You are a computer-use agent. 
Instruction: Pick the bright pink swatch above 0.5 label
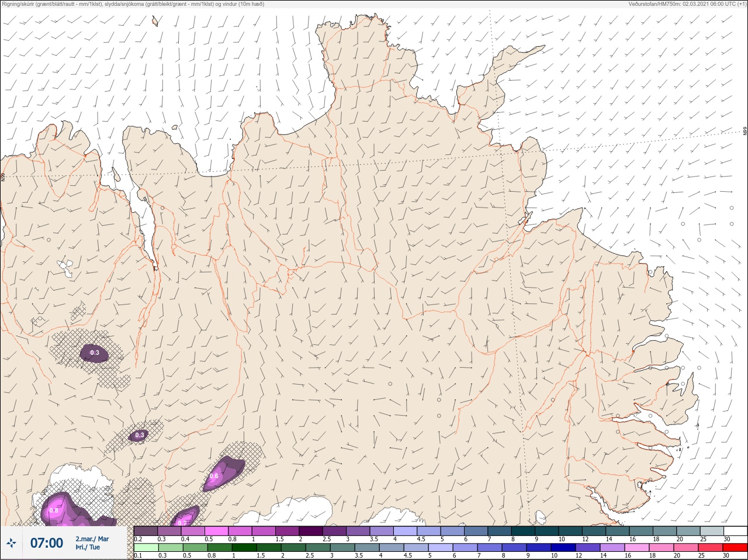(217, 531)
